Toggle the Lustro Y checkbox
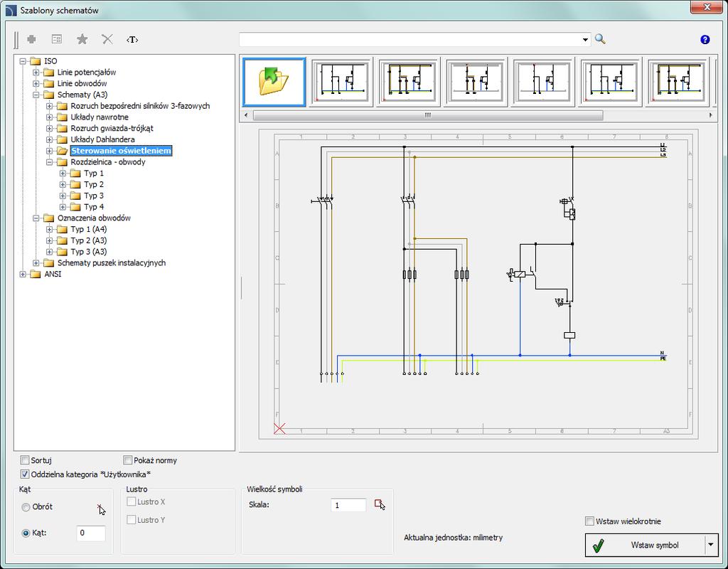The height and width of the screenshot is (569, 728). tap(132, 520)
